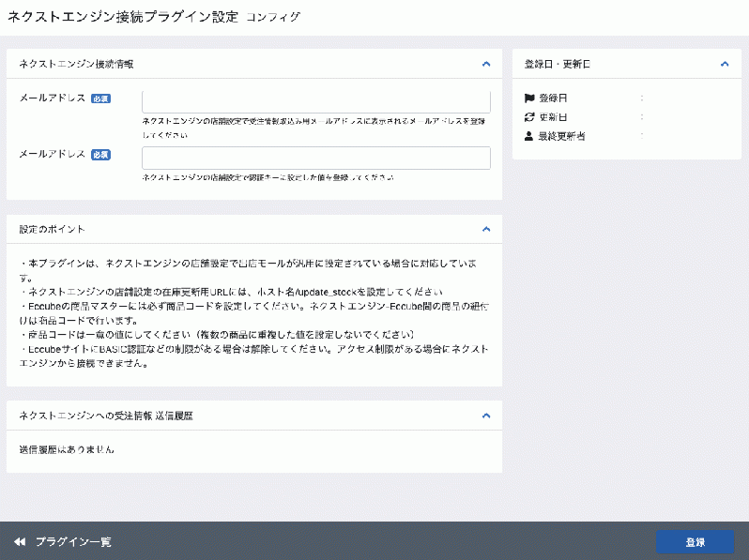Screen dimensions: 749x560
Task: Click the 最終更新者 label text
Action: click(x=561, y=137)
